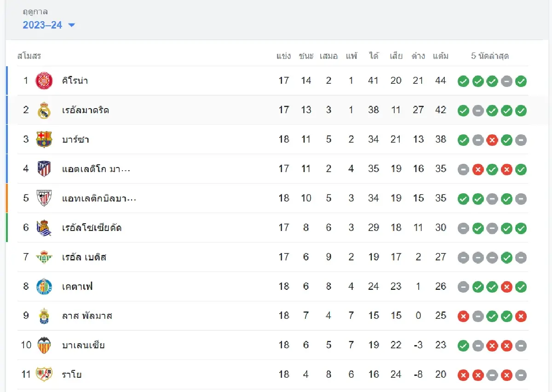Select the ราโย team name
The image size is (552, 392).
coord(72,375)
